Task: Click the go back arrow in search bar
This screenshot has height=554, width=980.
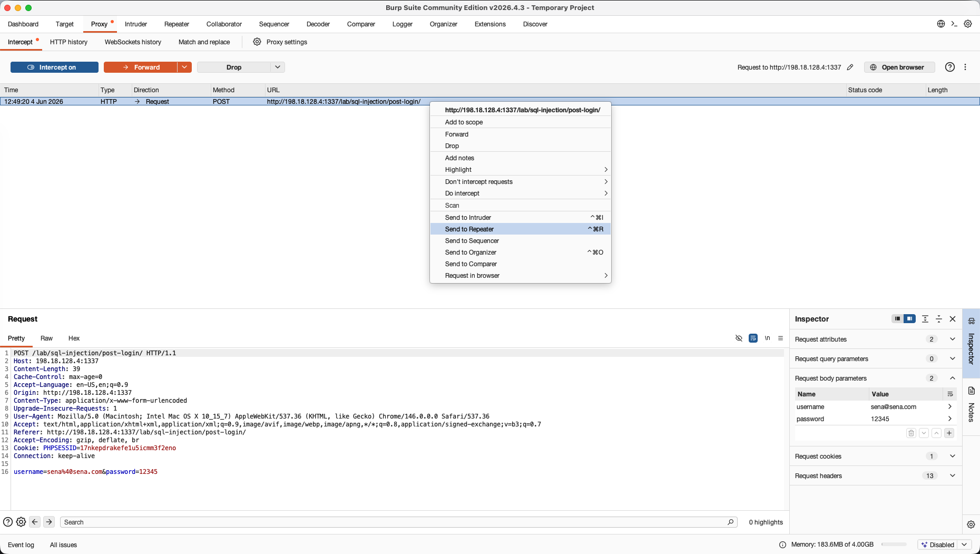Action: [x=35, y=522]
